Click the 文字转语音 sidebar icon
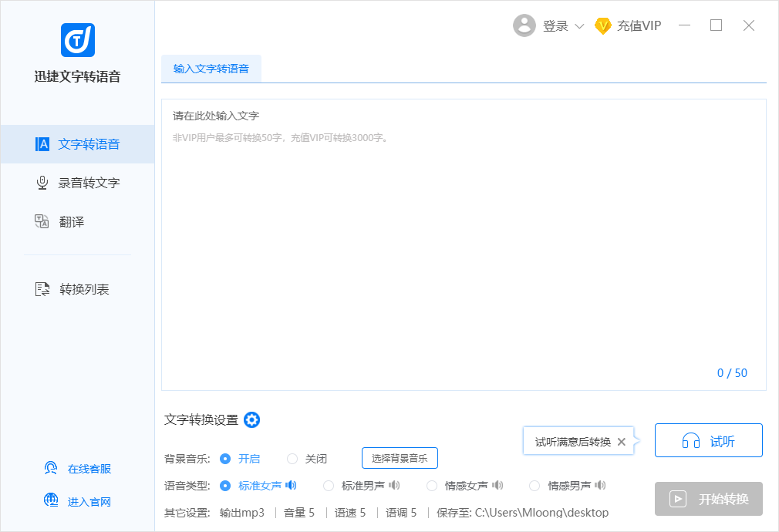Viewport: 779px width, 532px height. click(x=42, y=144)
